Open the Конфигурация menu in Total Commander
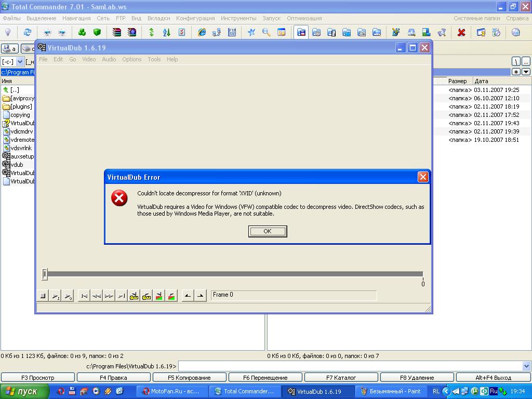The width and height of the screenshot is (532, 399). pyautogui.click(x=195, y=18)
